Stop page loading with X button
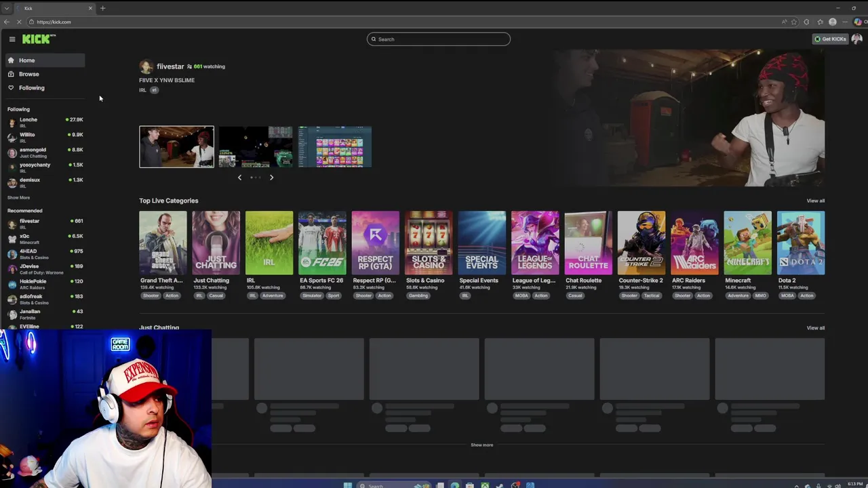This screenshot has height=488, width=868. pos(19,22)
